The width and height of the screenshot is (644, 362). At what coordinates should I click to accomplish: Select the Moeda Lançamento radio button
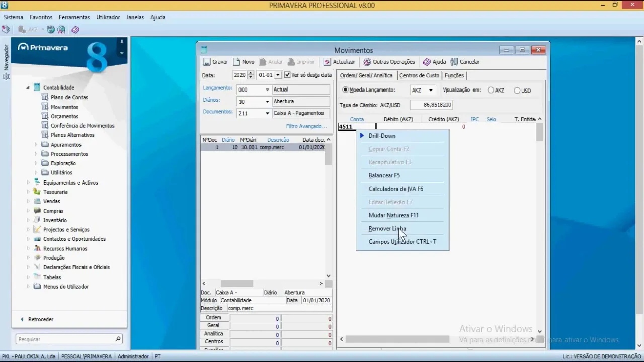coord(345,90)
